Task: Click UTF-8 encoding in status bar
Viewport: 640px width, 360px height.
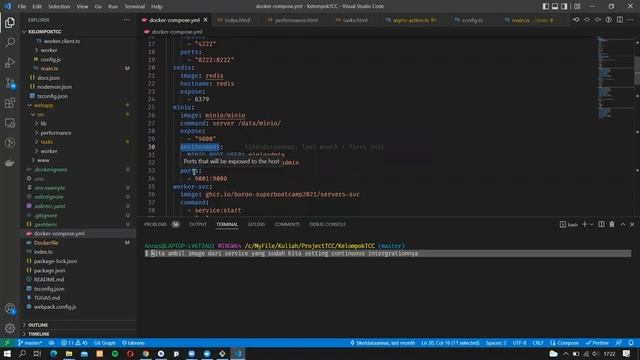Action: point(519,343)
